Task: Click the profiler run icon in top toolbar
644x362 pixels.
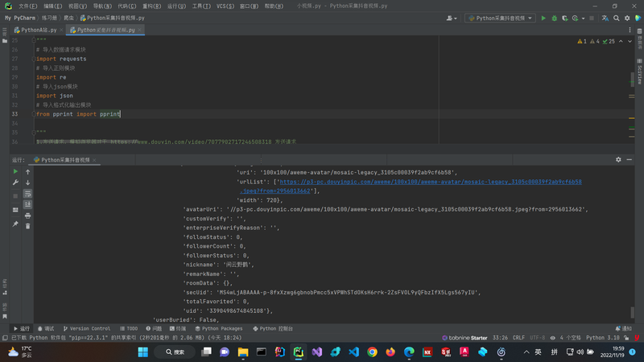Action: point(575,18)
